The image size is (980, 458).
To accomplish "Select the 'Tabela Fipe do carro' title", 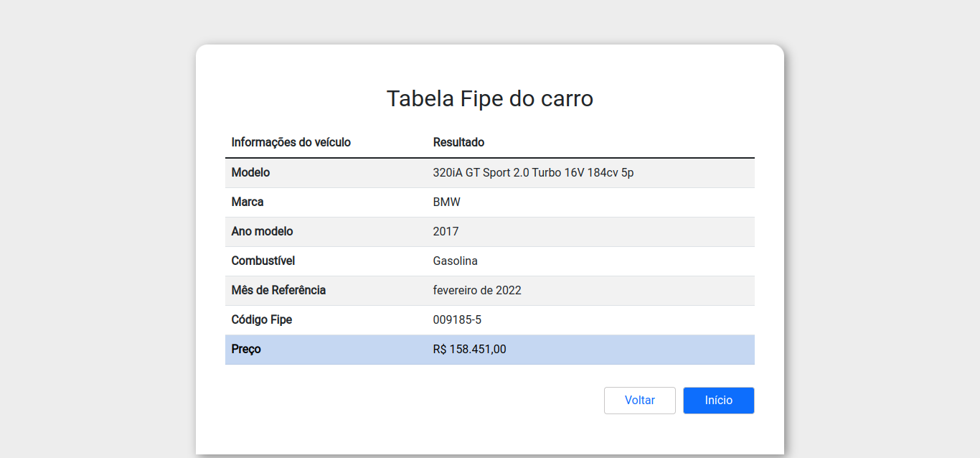I will point(490,98).
